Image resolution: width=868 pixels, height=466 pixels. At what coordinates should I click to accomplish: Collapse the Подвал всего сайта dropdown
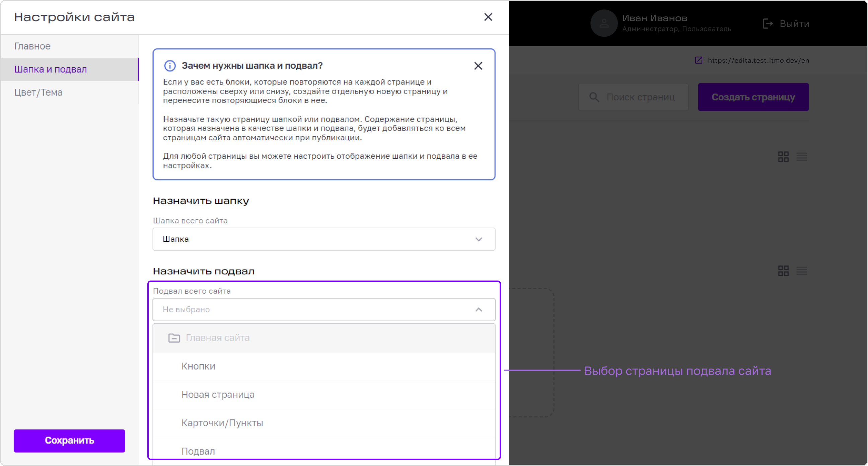(324, 309)
